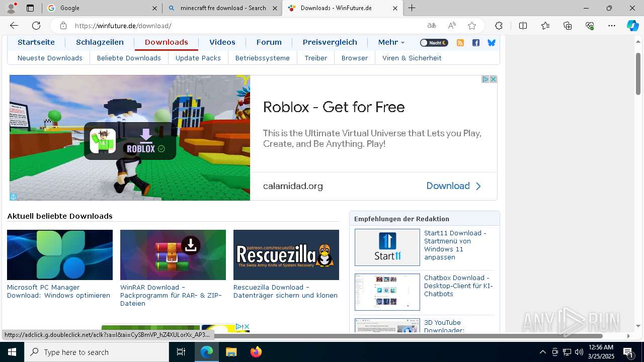The height and width of the screenshot is (362, 644).
Task: Open the translate page icon in address bar
Action: click(431, 26)
